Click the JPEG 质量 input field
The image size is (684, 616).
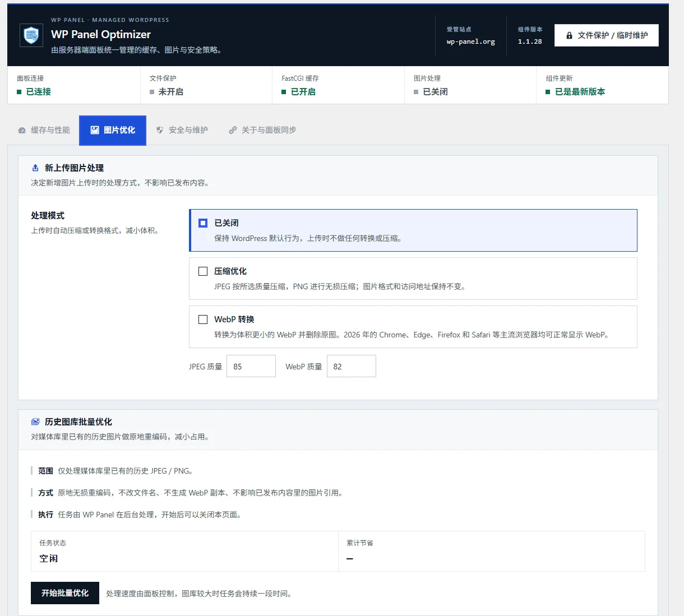click(x=251, y=366)
